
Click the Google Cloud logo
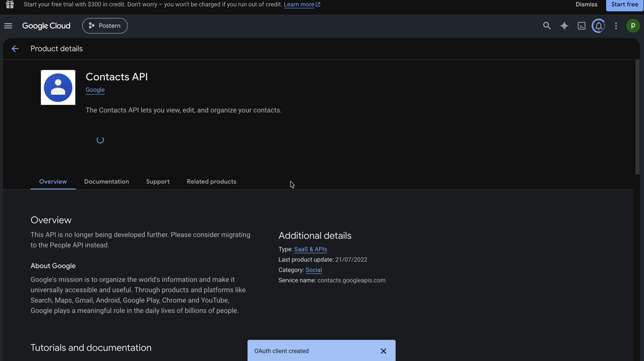click(x=46, y=26)
